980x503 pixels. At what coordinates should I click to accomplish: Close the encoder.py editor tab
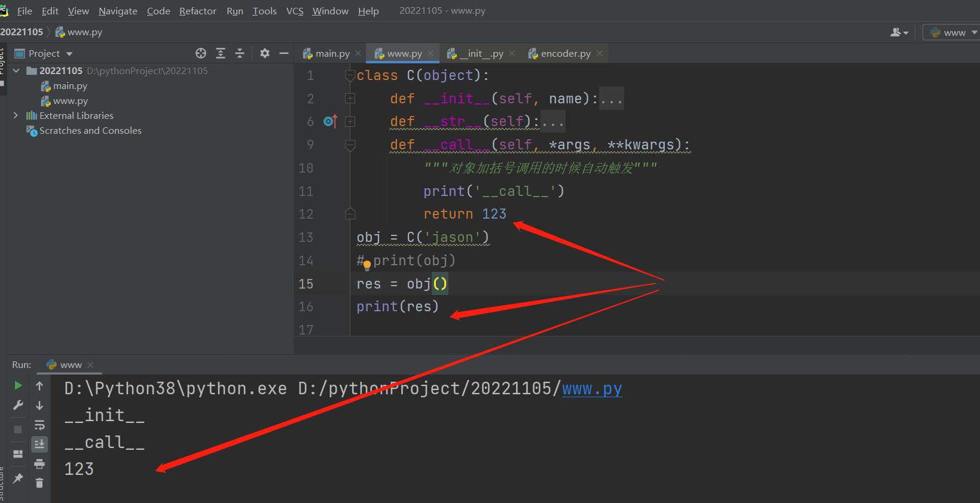point(600,53)
